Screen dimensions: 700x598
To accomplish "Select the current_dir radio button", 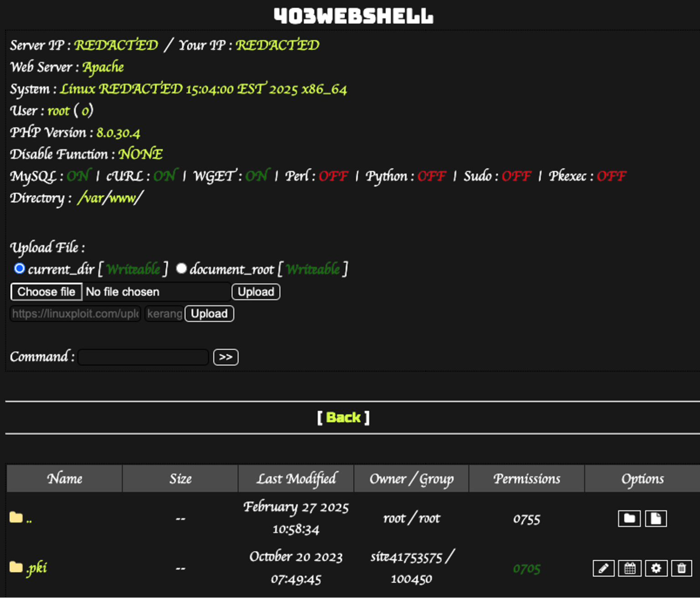I will point(20,269).
